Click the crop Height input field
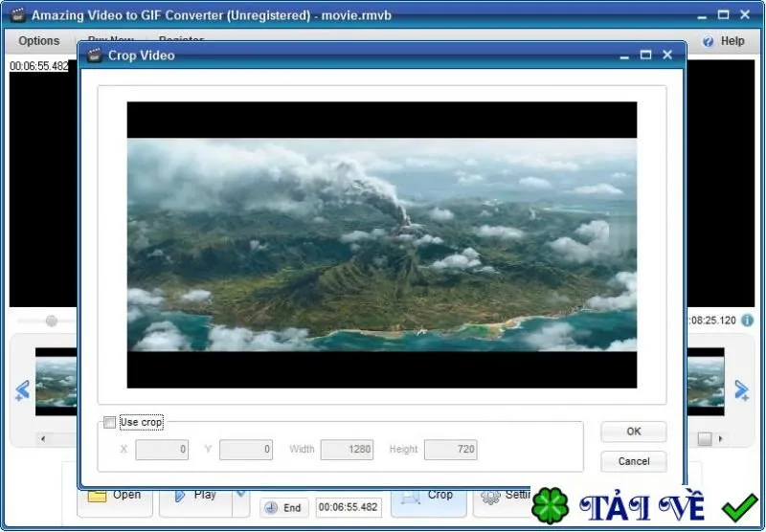Image resolution: width=766 pixels, height=532 pixels. [x=450, y=450]
